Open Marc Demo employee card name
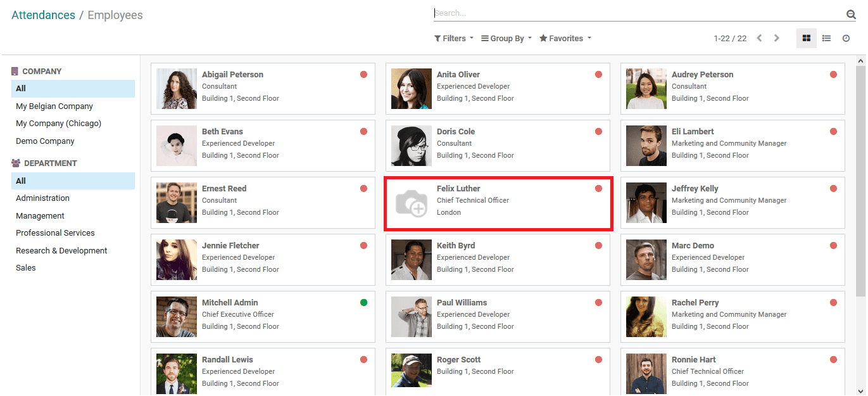 pos(693,246)
